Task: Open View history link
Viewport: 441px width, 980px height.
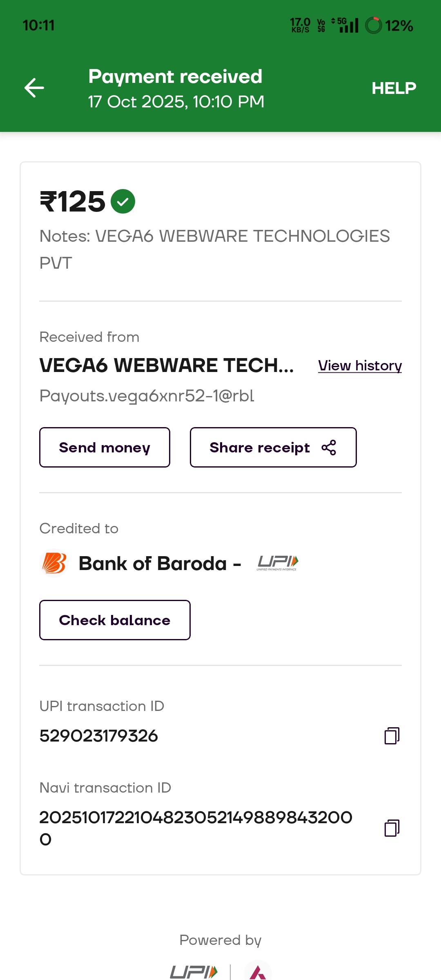Action: [360, 365]
